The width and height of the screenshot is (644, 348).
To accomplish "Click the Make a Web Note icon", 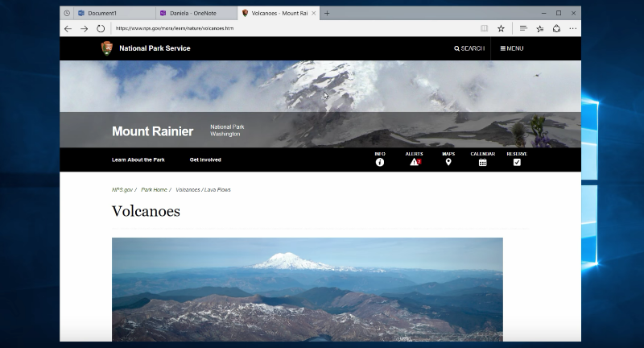I will [x=540, y=28].
